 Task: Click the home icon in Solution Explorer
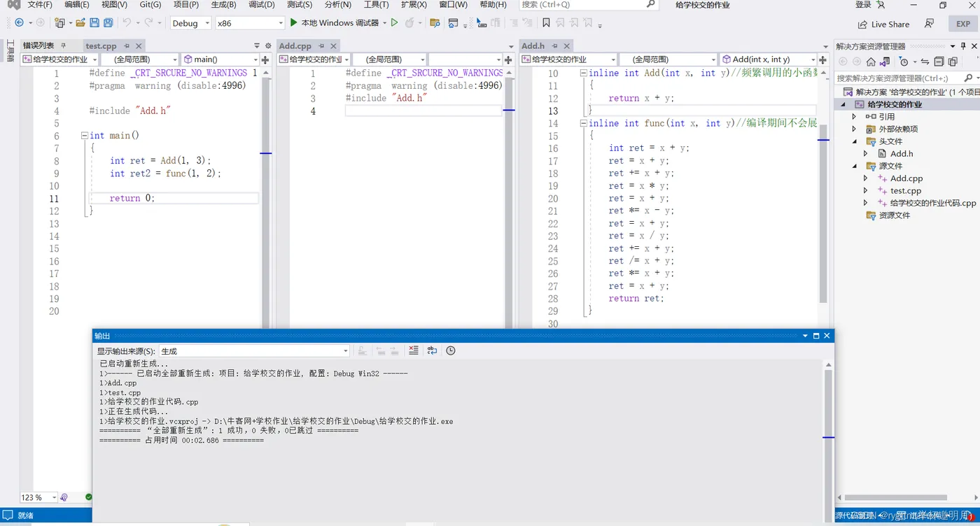tap(871, 62)
